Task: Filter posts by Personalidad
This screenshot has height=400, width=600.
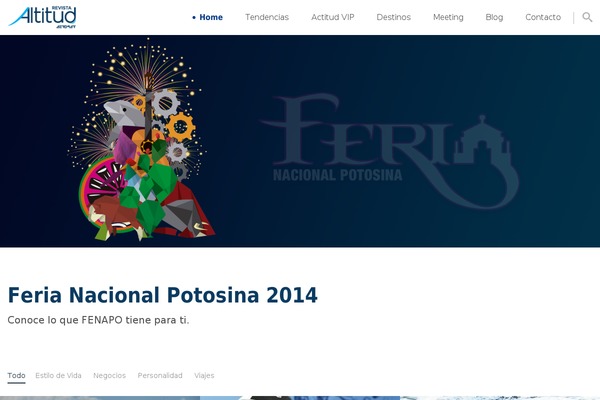Action: click(x=160, y=376)
